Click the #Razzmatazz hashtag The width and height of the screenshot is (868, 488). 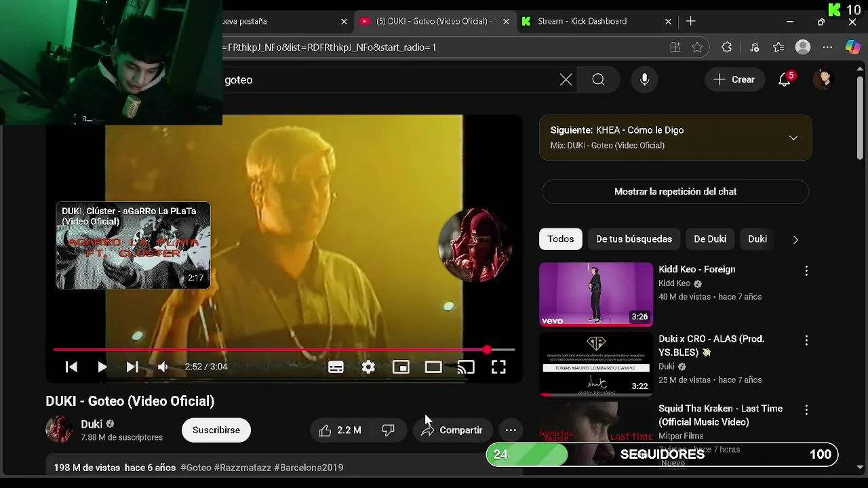[243, 468]
